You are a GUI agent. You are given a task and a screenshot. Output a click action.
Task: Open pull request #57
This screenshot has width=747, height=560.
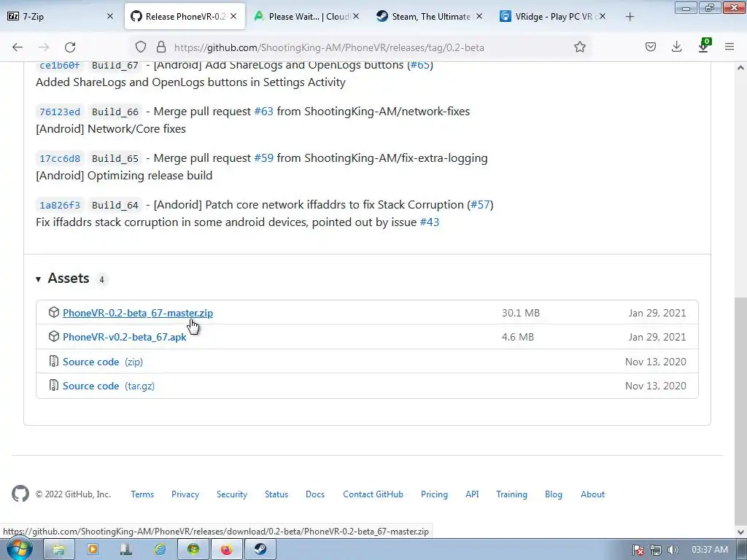pos(480,205)
